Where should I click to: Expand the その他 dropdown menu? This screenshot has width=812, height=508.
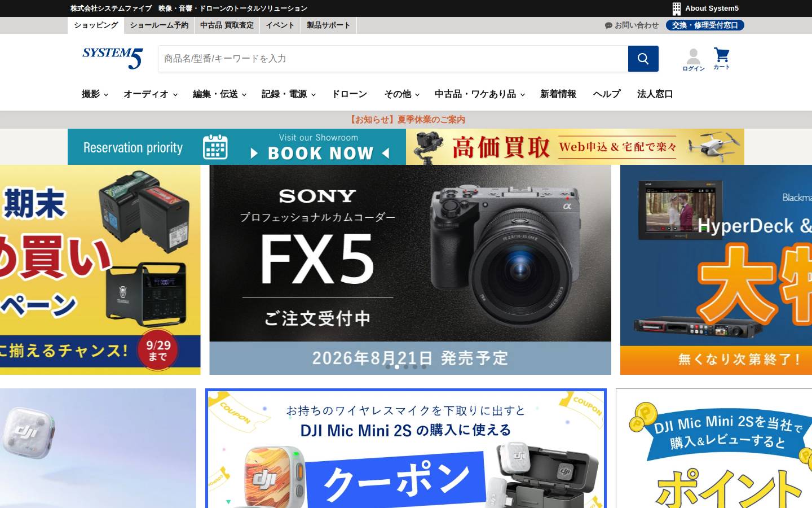pos(401,94)
